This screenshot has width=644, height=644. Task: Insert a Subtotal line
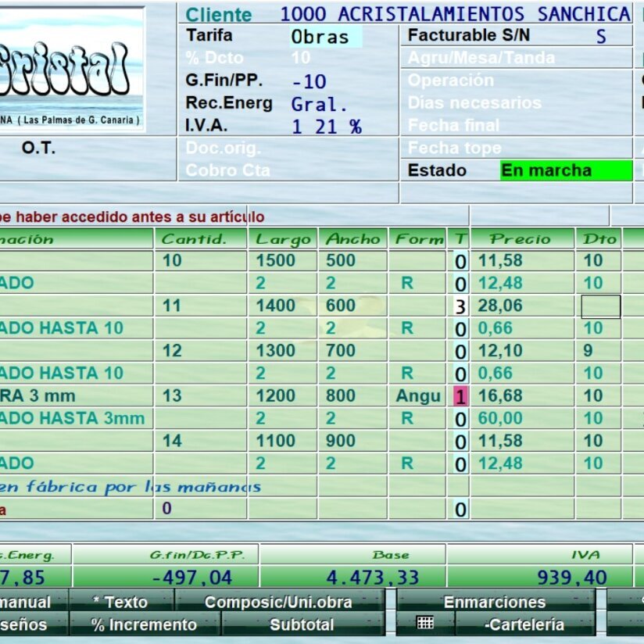[x=302, y=624]
